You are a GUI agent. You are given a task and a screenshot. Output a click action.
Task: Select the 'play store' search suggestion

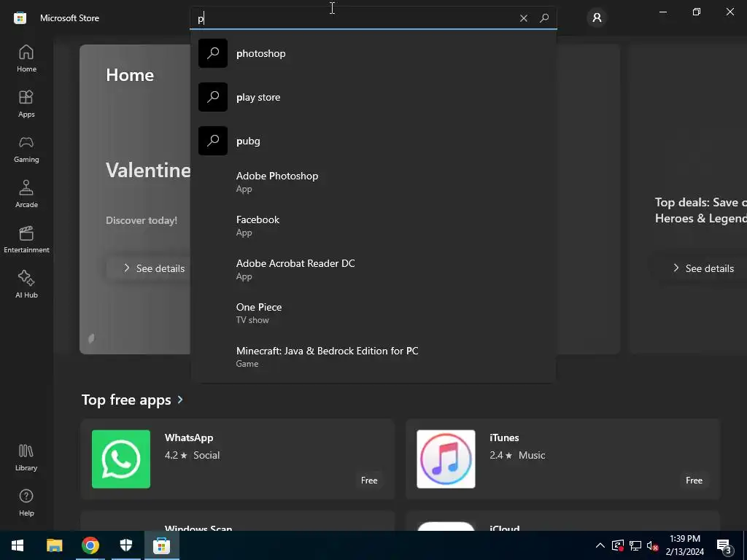click(x=373, y=97)
